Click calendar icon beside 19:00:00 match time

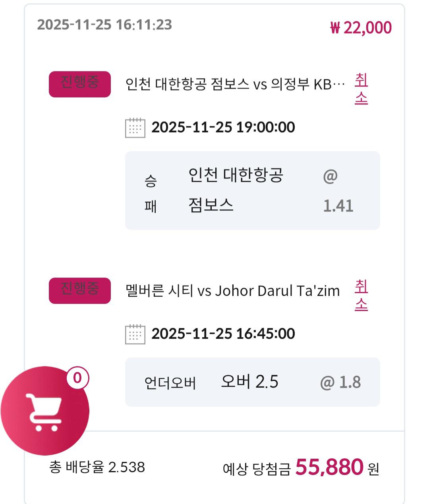pyautogui.click(x=135, y=127)
